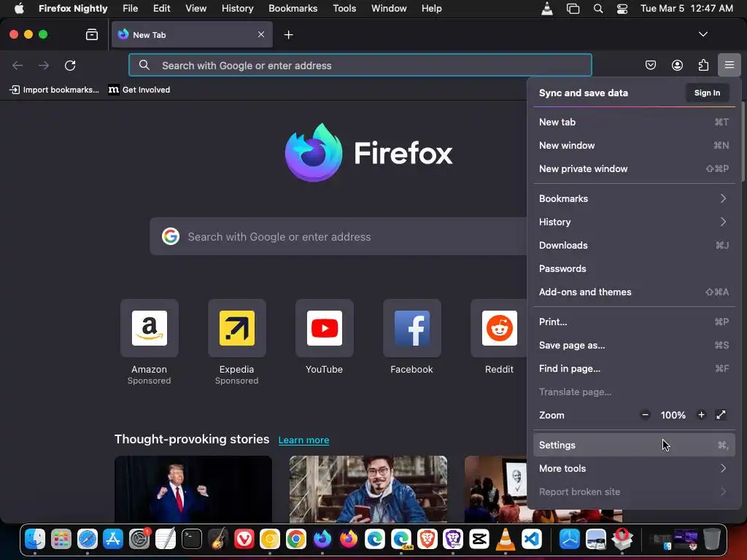Expand the More tools submenu
The width and height of the screenshot is (747, 560).
point(634,469)
